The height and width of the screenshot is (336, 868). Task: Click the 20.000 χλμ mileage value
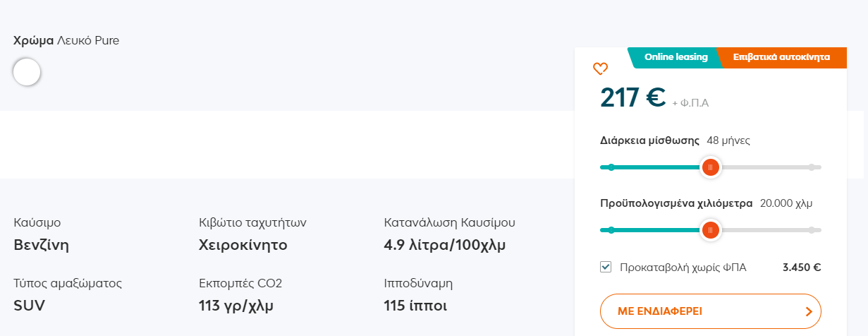click(x=786, y=203)
